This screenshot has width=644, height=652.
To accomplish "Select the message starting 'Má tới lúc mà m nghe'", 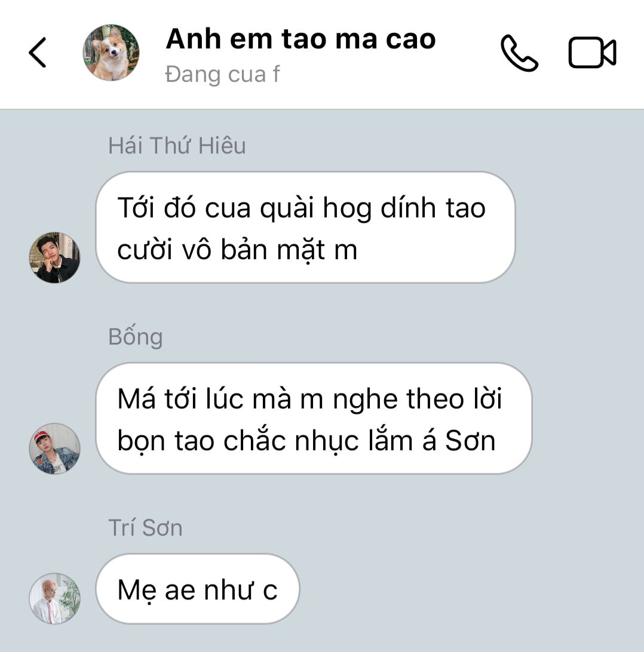I will (314, 419).
